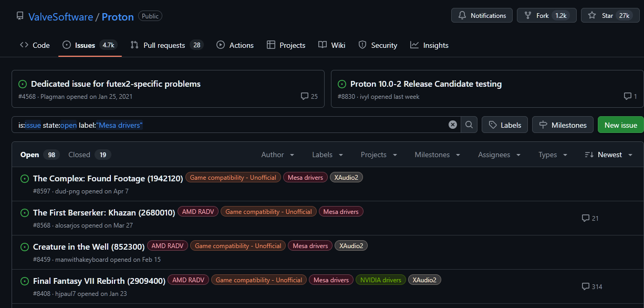Click the open-status icon of First Berserker issue
The width and height of the screenshot is (644, 308).
[24, 213]
